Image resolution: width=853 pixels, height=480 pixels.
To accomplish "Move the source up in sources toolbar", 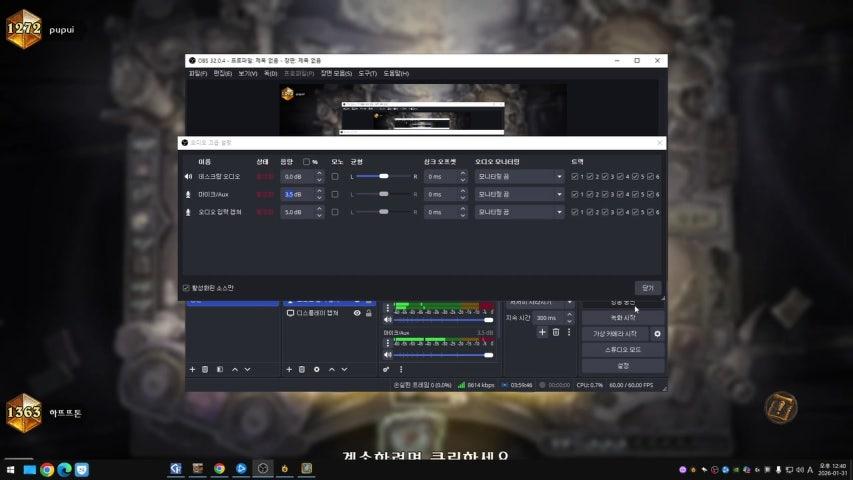I will [x=332, y=370].
